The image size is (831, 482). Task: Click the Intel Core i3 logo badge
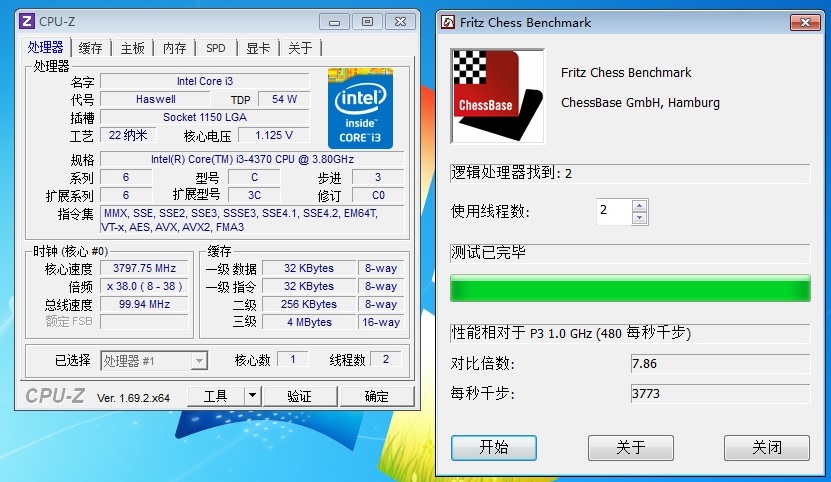pyautogui.click(x=360, y=108)
